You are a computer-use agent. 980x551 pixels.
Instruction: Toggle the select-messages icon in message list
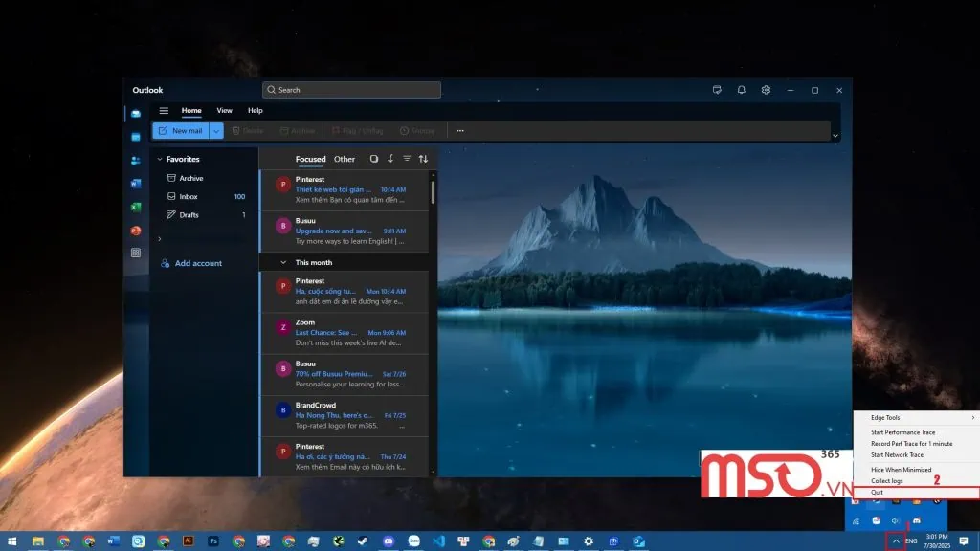tap(374, 159)
